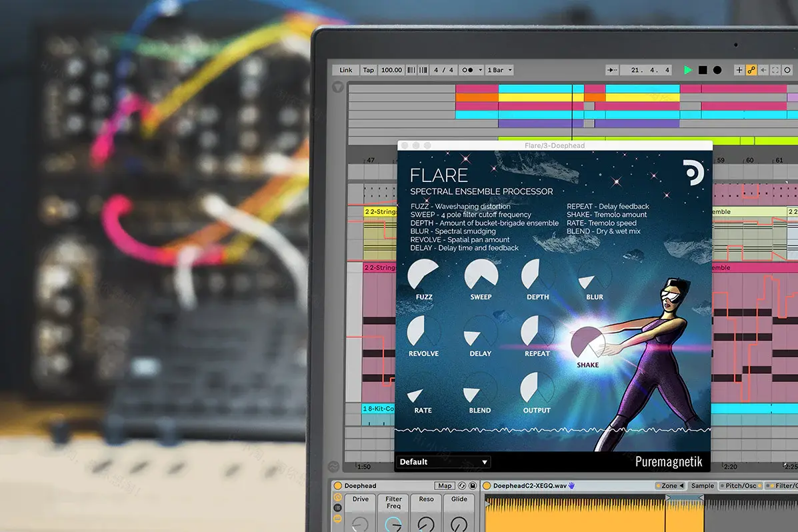Click the hot-swap icon on the Doephead device
The height and width of the screenshot is (532, 798).
(461, 485)
